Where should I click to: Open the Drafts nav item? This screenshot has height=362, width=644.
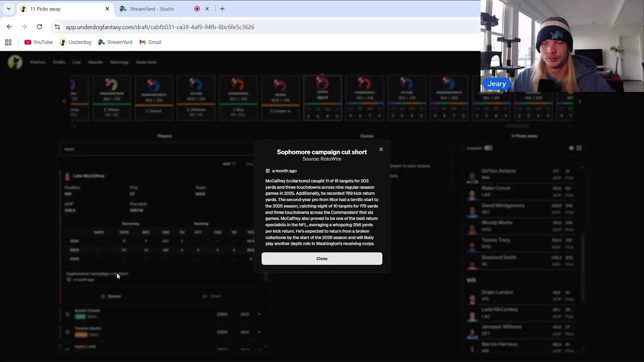click(x=59, y=62)
